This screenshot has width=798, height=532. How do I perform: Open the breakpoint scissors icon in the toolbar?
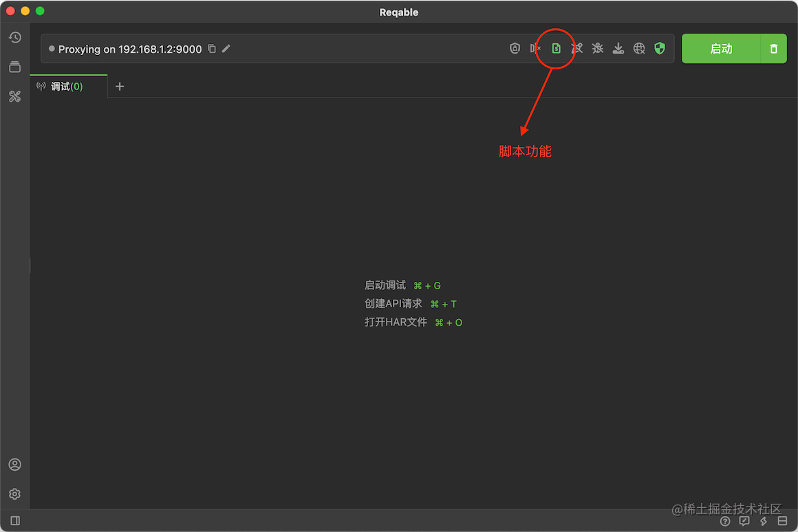point(576,48)
